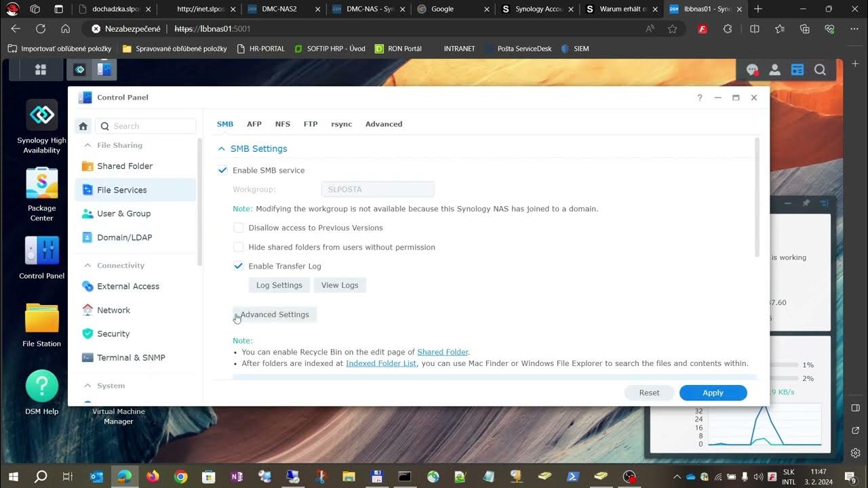Open Domain/LDAP in sidebar
This screenshot has height=488, width=868.
pos(135,237)
